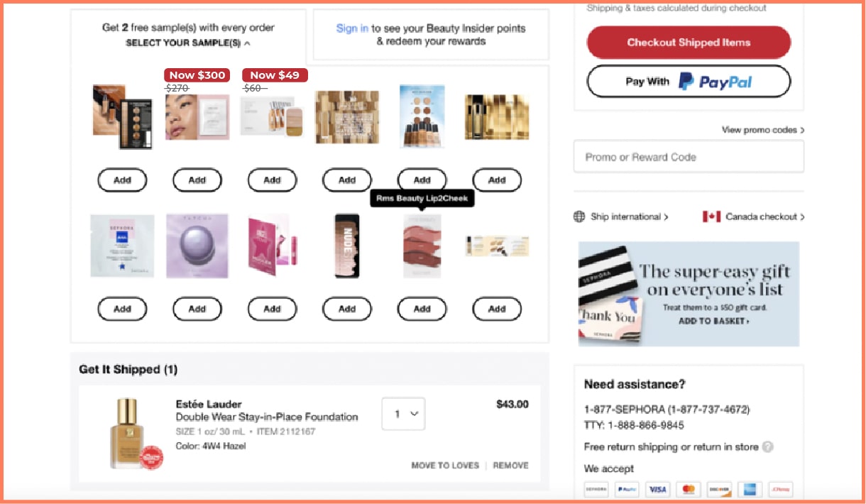Move the foundation to Loves
866x504 pixels.
(x=445, y=466)
